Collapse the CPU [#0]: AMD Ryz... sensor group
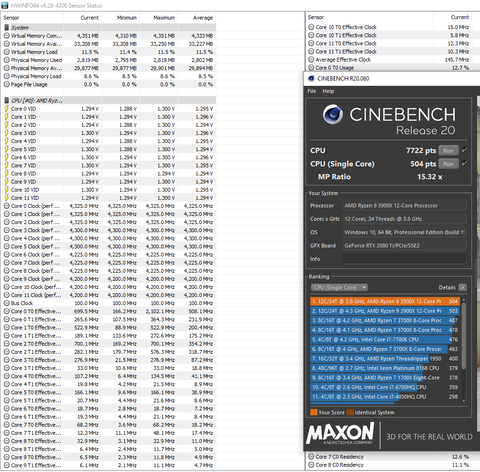480x472 pixels. (6, 100)
